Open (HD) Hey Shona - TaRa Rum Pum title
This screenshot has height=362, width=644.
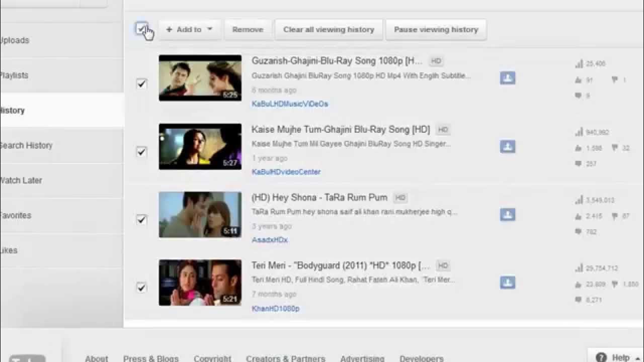(x=319, y=198)
